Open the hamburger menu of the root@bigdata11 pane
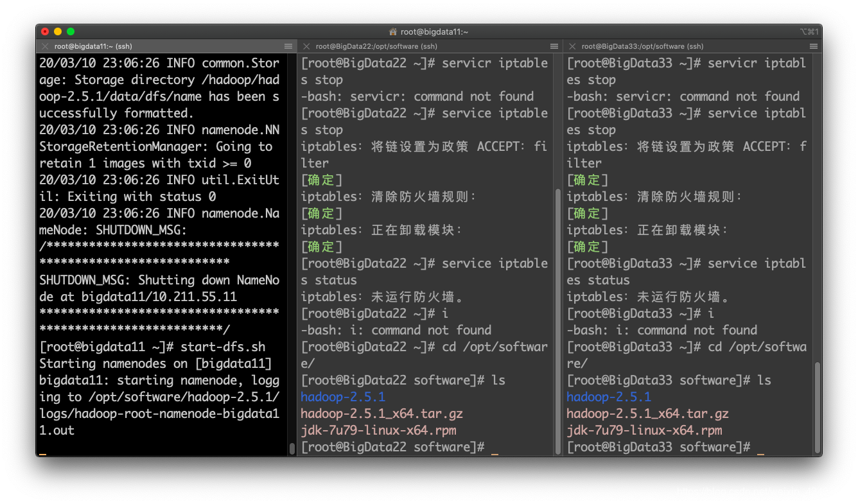This screenshot has height=504, width=858. [288, 46]
